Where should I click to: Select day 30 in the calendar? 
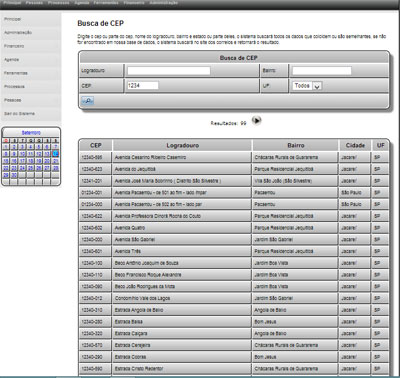pyautogui.click(x=14, y=175)
